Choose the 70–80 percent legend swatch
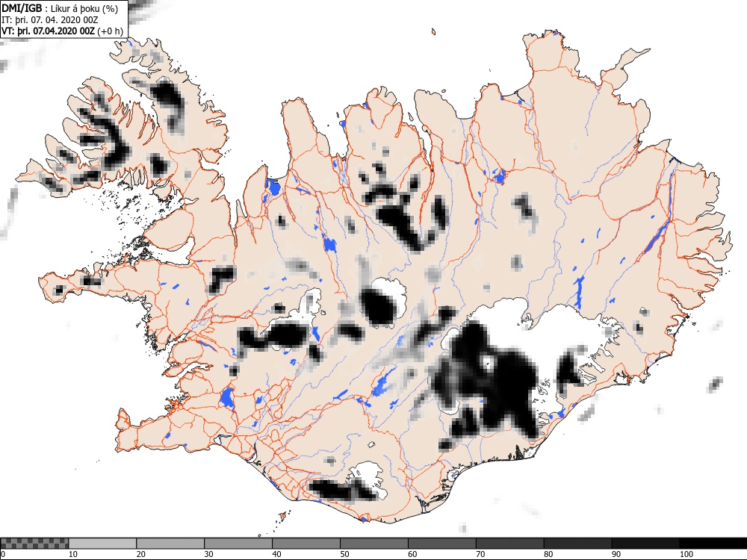Image resolution: width=747 pixels, height=560 pixels. click(509, 544)
